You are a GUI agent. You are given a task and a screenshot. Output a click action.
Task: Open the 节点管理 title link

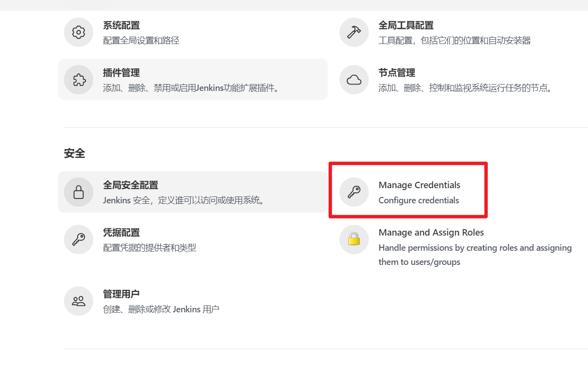(x=397, y=73)
